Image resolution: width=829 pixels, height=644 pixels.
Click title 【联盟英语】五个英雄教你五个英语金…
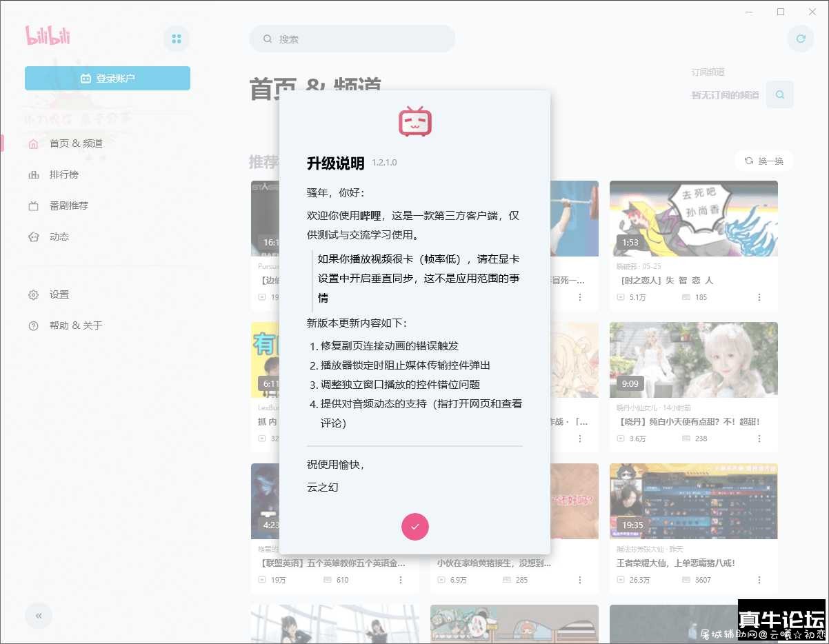pyautogui.click(x=332, y=563)
